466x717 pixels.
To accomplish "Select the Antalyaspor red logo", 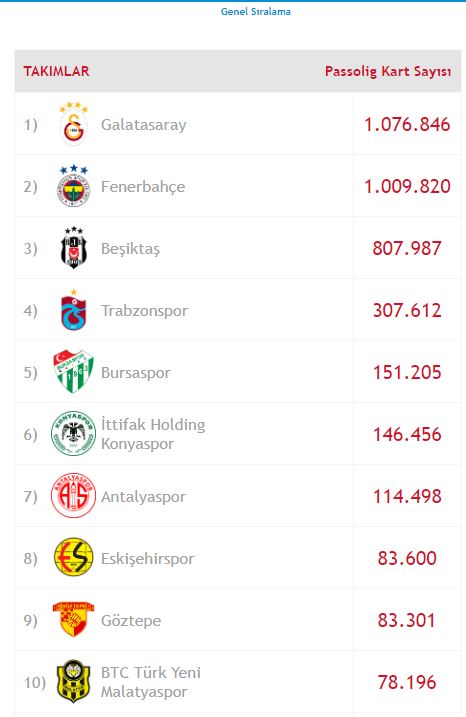I will (73, 495).
